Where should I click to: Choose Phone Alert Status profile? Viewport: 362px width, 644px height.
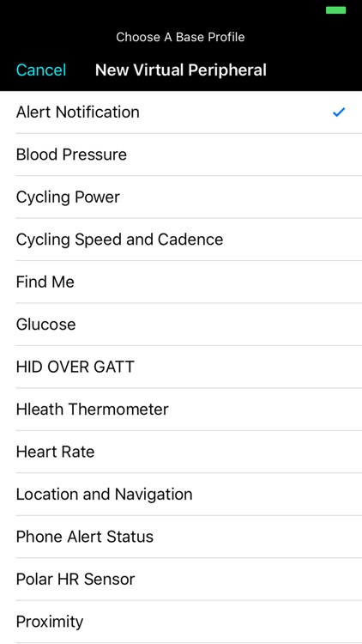tap(181, 537)
